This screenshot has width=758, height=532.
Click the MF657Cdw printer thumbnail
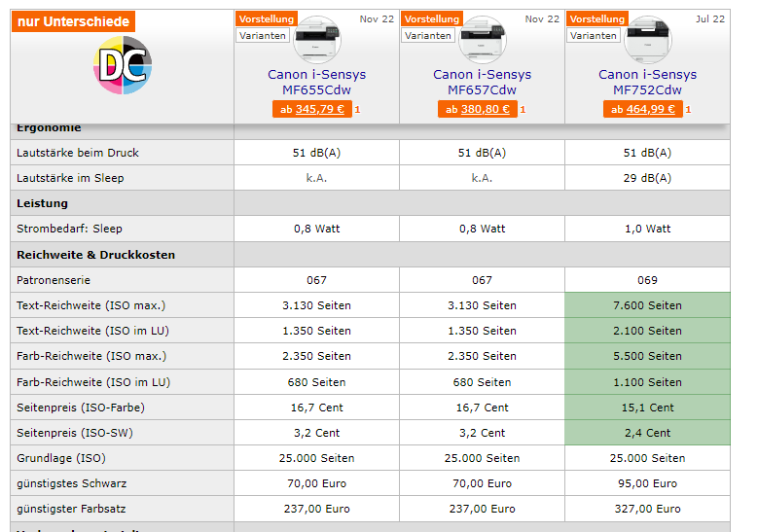483,40
